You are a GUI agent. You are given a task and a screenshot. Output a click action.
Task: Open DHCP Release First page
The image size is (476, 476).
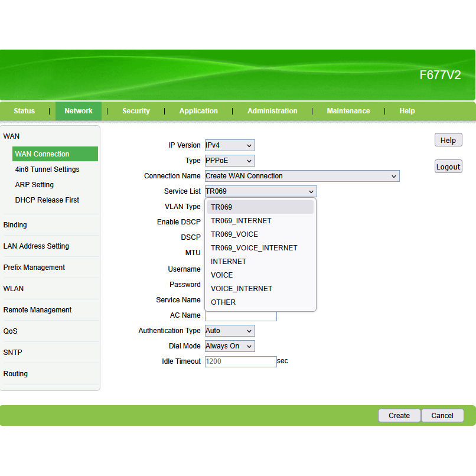[x=47, y=200]
